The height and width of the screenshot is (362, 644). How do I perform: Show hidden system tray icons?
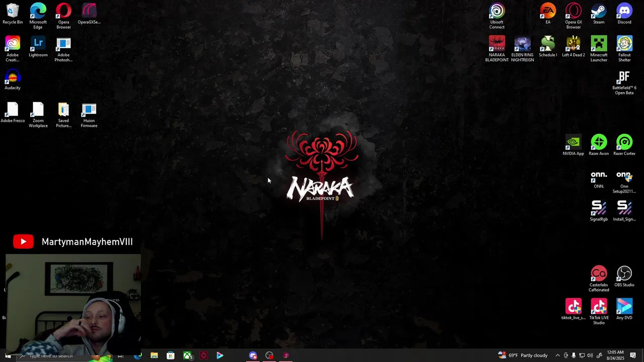click(557, 355)
